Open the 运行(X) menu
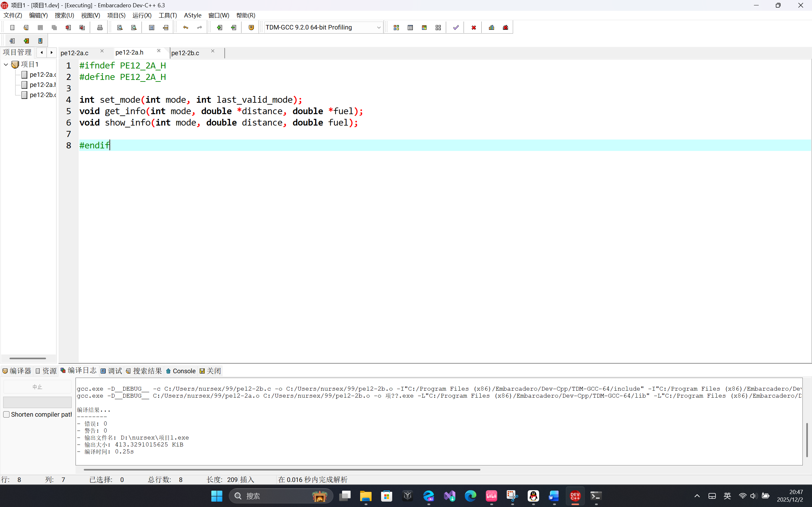 (142, 16)
